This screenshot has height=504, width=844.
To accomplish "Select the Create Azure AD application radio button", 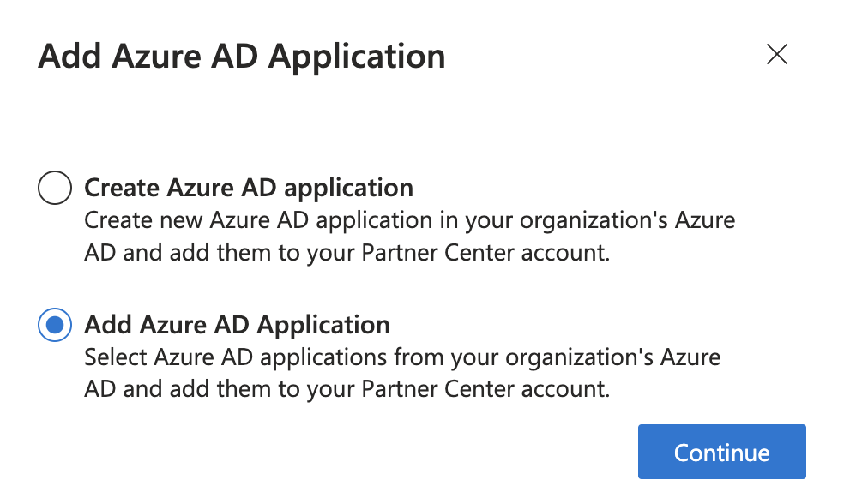I will click(55, 188).
